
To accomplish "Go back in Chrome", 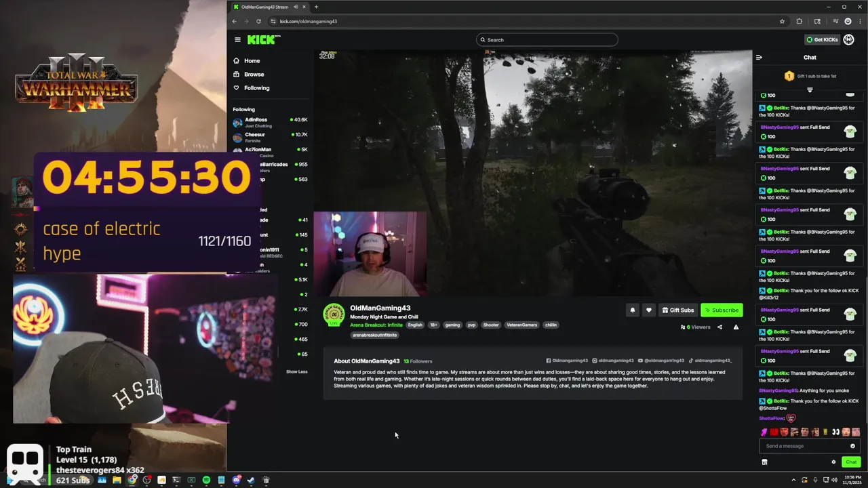I will coord(235,21).
